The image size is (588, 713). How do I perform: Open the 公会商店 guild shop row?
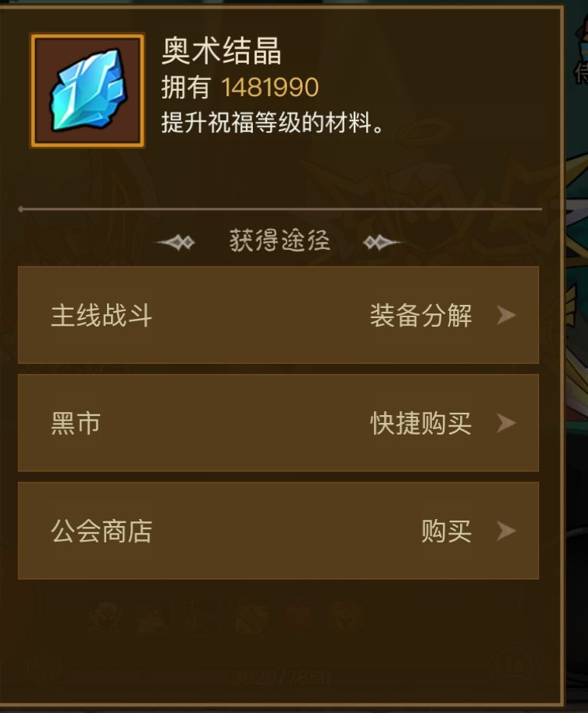[278, 531]
